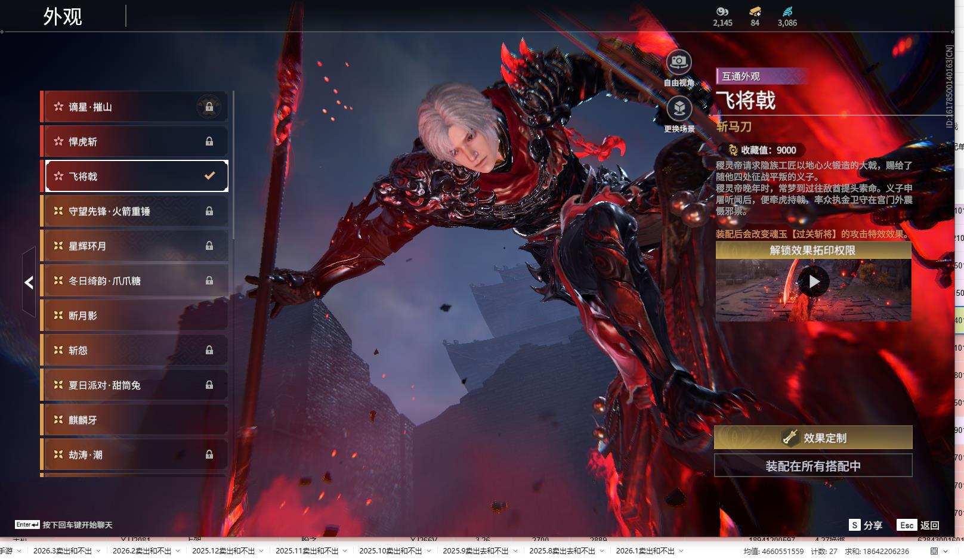Open the 自由视角 free camera icon
This screenshot has height=560, width=964.
tap(679, 62)
